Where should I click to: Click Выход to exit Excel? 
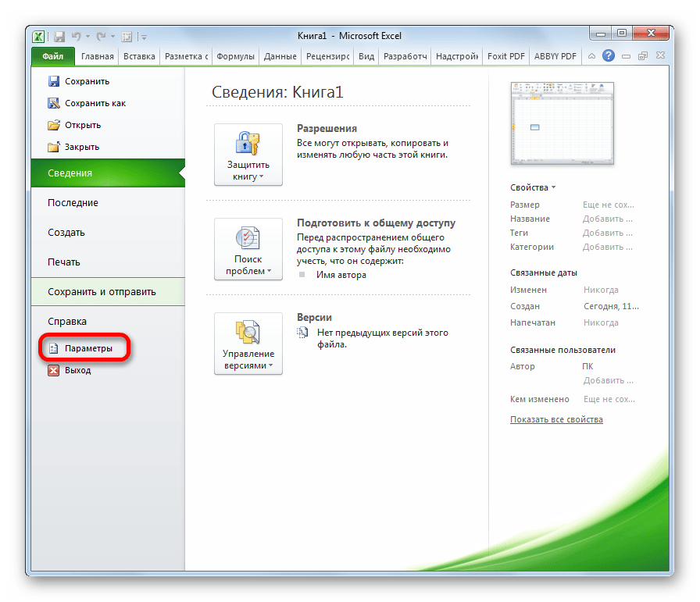pyautogui.click(x=77, y=370)
